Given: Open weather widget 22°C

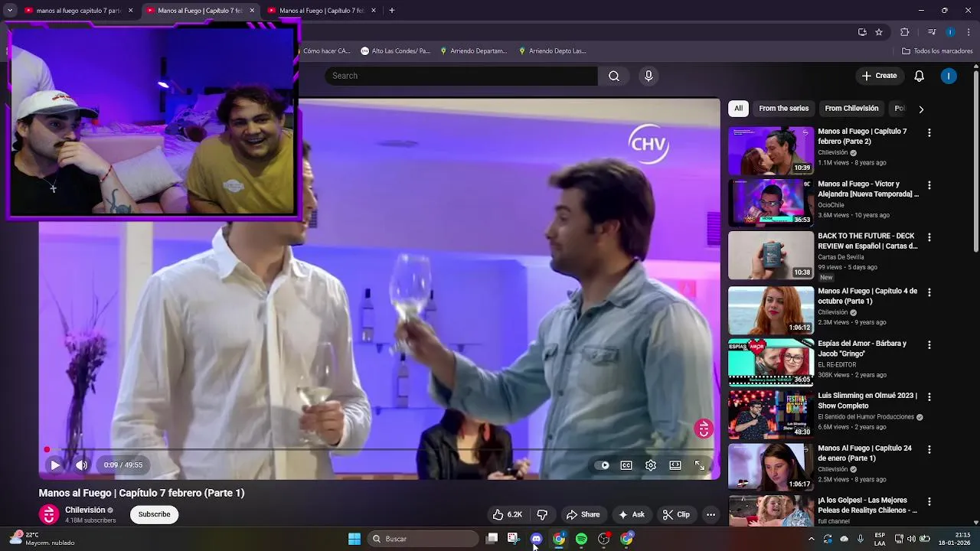Looking at the screenshot, I should click(42, 539).
